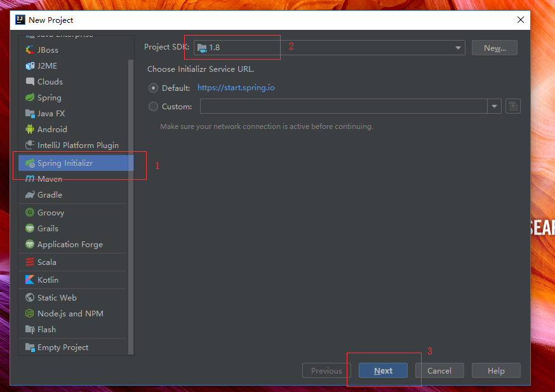Click the Maven 'm' icon
Screen dimensions: 555x392
30,179
